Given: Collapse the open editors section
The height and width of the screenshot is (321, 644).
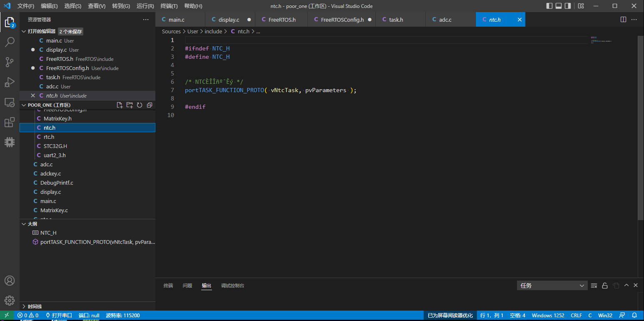Looking at the screenshot, I should tap(24, 31).
